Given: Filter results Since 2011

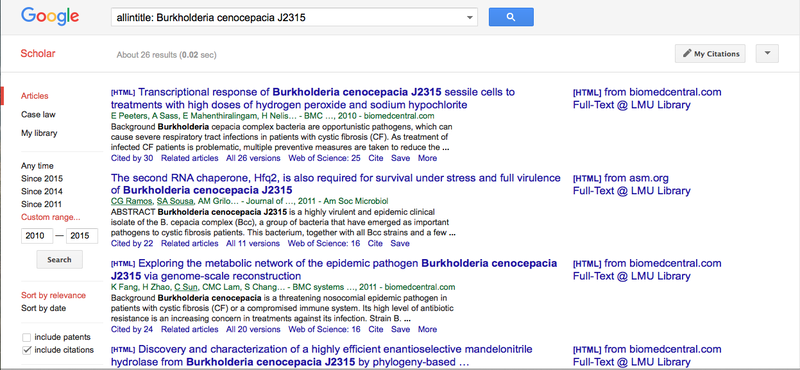Looking at the screenshot, I should point(42,204).
